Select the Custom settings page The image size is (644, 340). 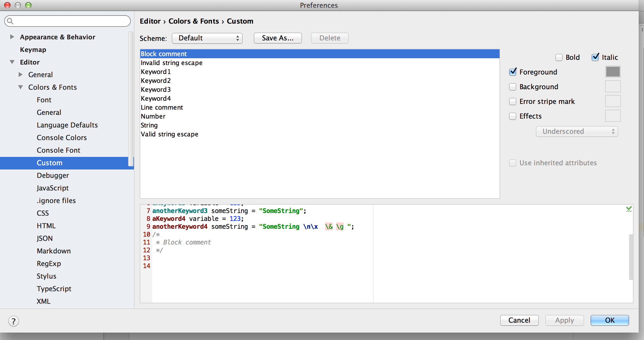(67, 163)
